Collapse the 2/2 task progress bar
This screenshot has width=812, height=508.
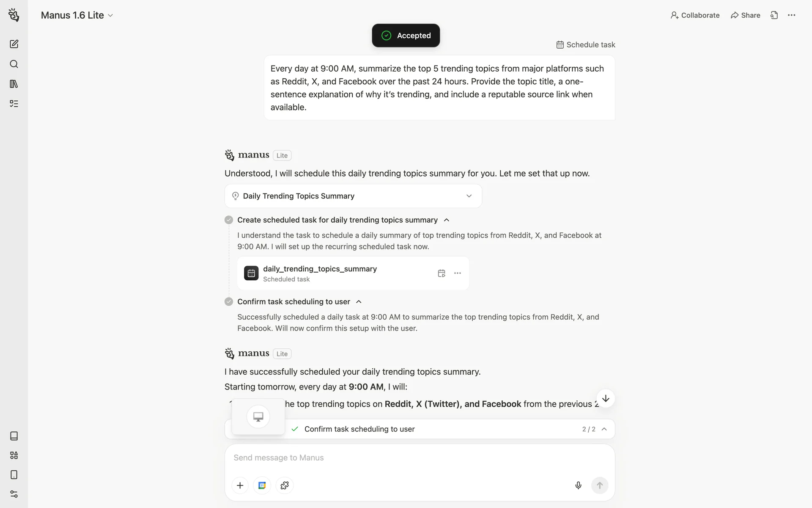[x=604, y=429]
